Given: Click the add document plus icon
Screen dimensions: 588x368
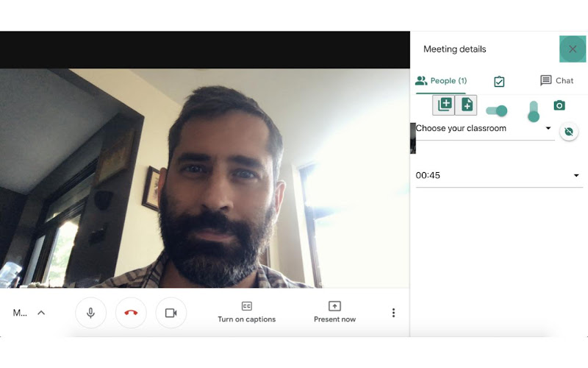Looking at the screenshot, I should coord(466,105).
